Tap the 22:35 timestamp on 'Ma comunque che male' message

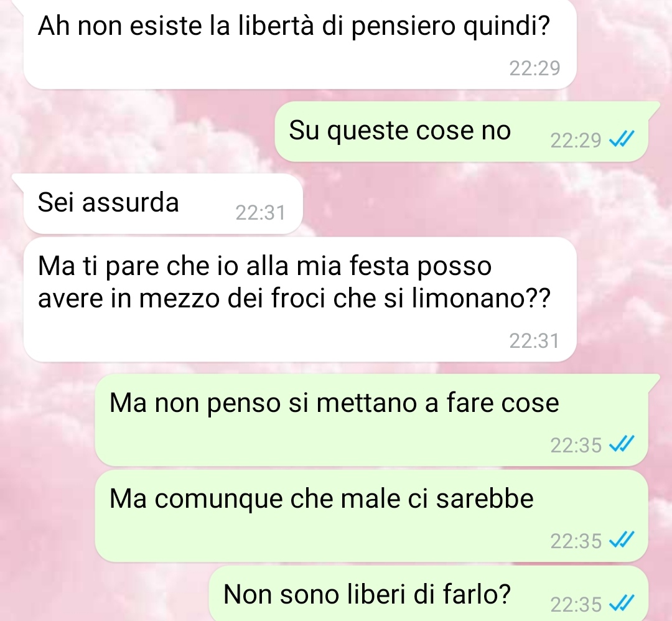pos(576,541)
